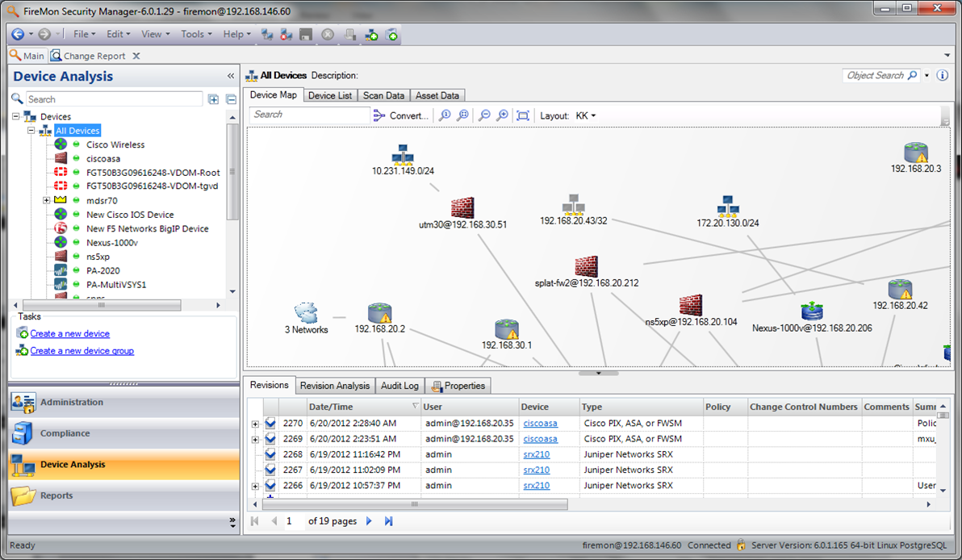The image size is (962, 560).
Task: Open the Reports section
Action: [x=124, y=495]
